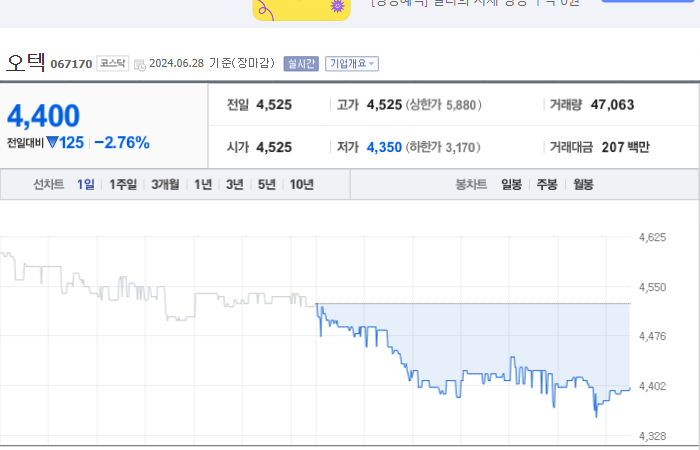Image resolution: width=700 pixels, height=450 pixels.
Task: Click the 전일 value 4,525
Action: pos(274,105)
